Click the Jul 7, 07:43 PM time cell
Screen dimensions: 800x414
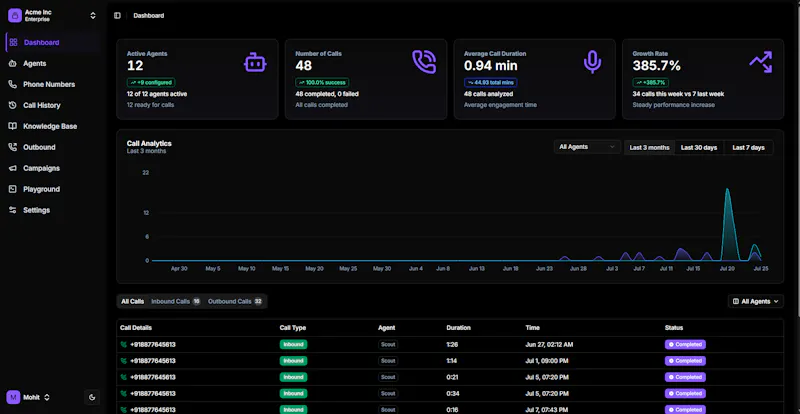click(x=547, y=410)
